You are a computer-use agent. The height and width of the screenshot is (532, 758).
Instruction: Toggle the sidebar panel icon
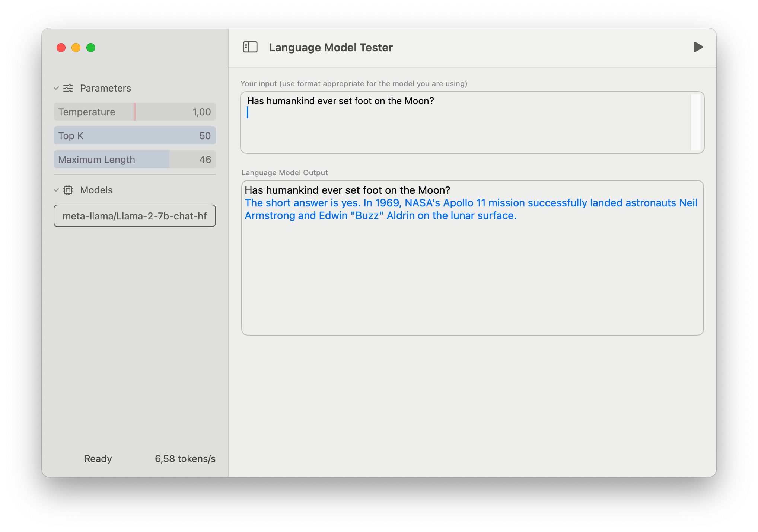[250, 47]
